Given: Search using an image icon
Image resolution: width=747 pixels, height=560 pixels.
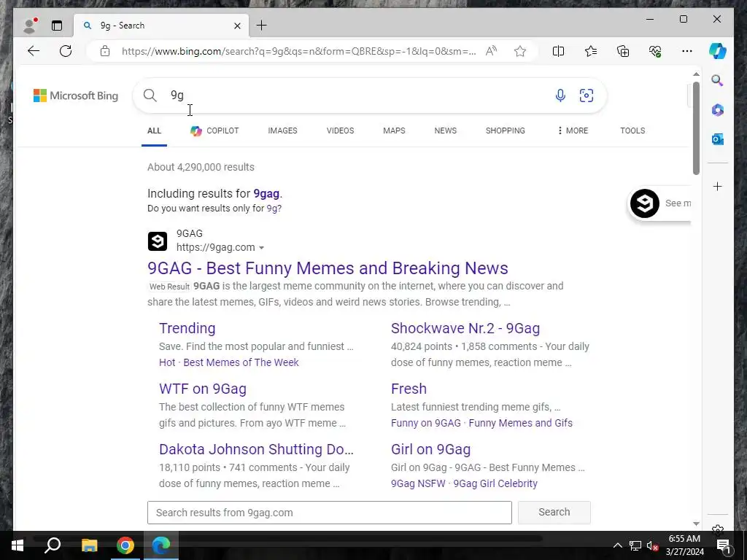Looking at the screenshot, I should (x=587, y=96).
